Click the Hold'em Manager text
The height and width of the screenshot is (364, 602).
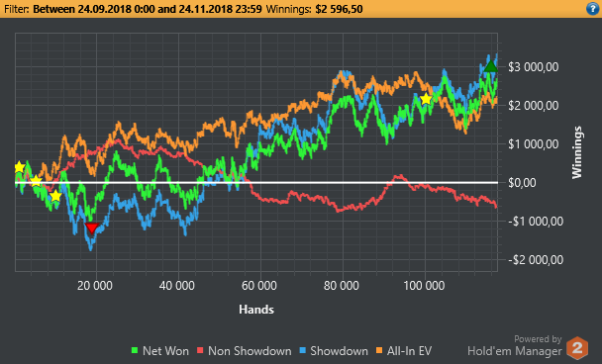[x=515, y=351]
